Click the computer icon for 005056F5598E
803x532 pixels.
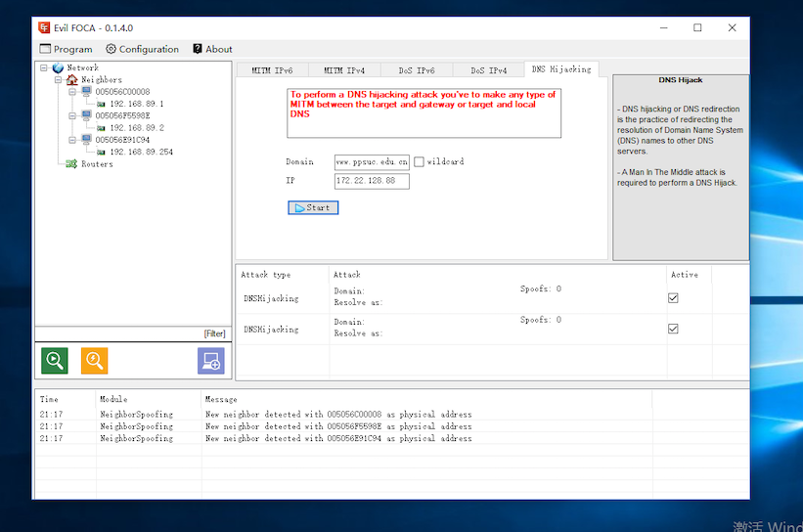click(86, 115)
